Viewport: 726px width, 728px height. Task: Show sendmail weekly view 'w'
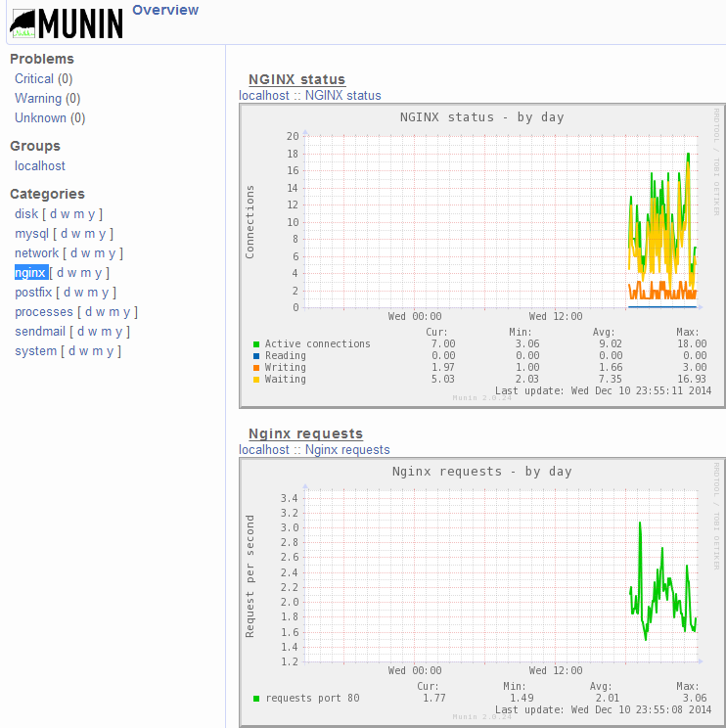point(92,331)
